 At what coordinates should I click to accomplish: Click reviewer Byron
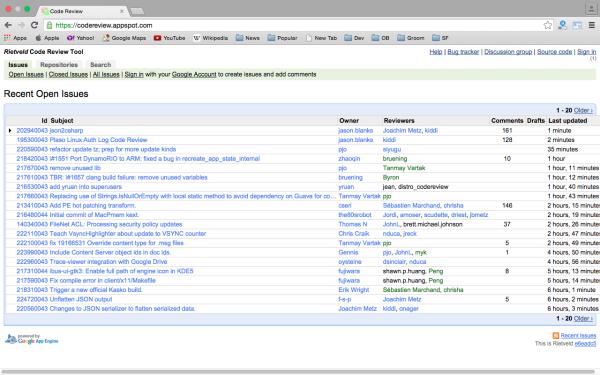click(x=391, y=177)
